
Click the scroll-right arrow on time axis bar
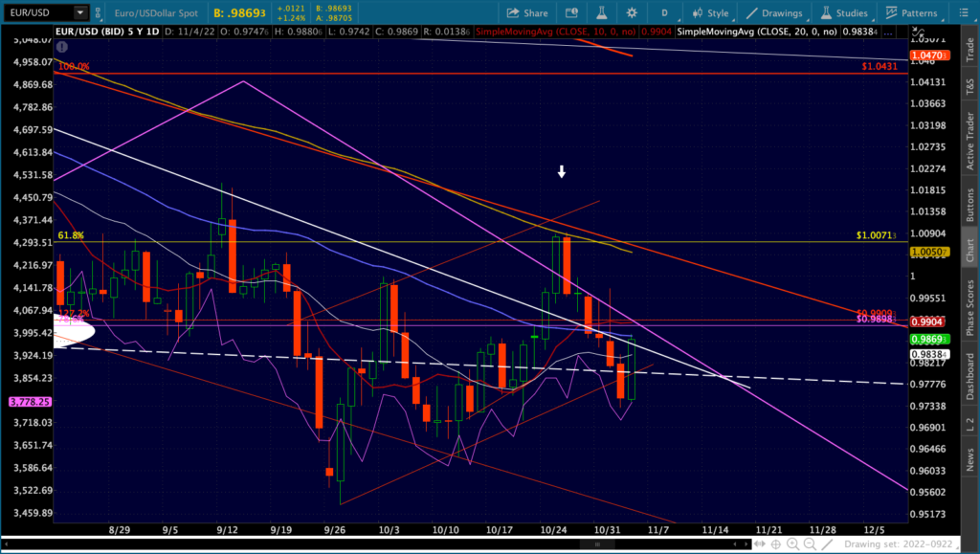(x=745, y=544)
